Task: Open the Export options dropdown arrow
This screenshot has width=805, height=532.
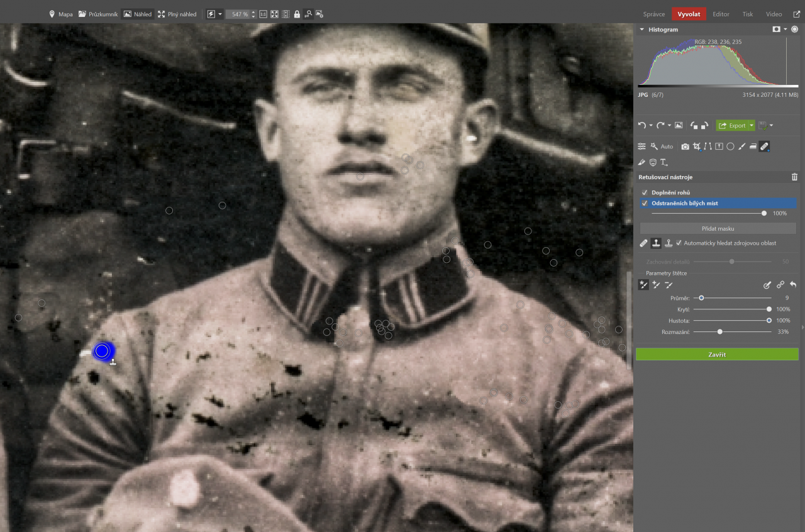Action: point(751,126)
